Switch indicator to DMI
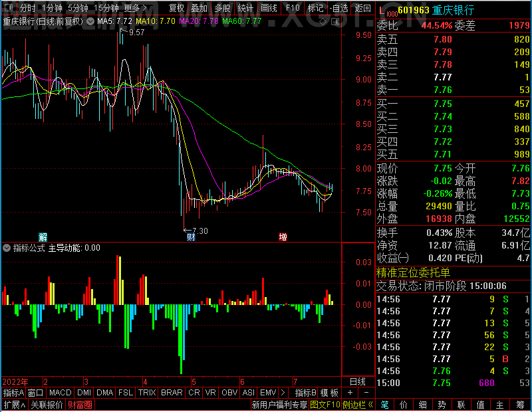532x412 pixels. click(84, 393)
